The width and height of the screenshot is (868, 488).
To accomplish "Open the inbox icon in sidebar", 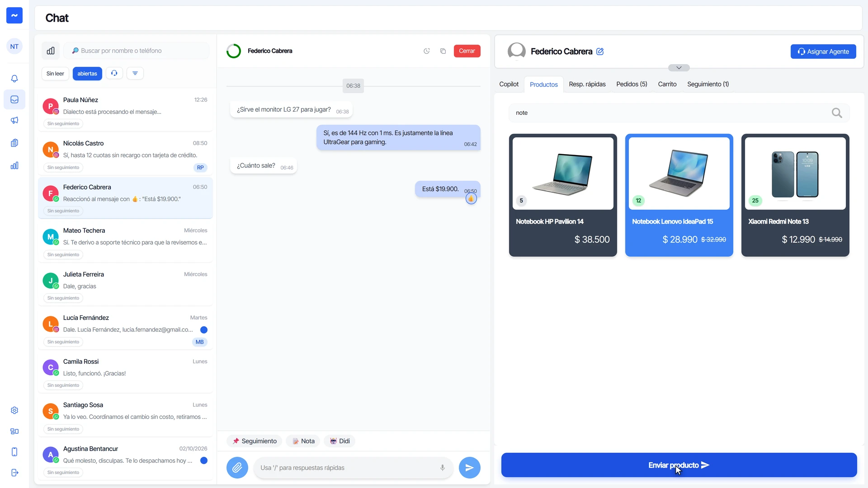I will pyautogui.click(x=14, y=99).
